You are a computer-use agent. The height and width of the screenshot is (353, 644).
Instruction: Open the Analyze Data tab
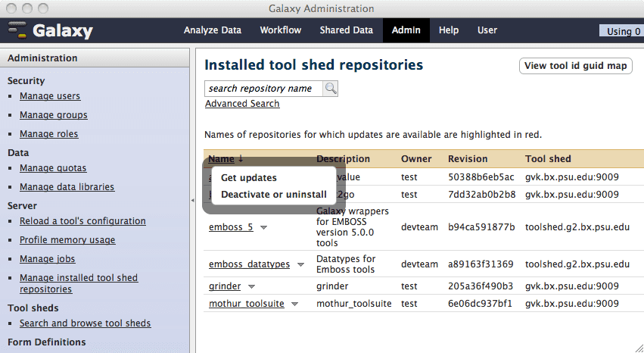coord(213,30)
